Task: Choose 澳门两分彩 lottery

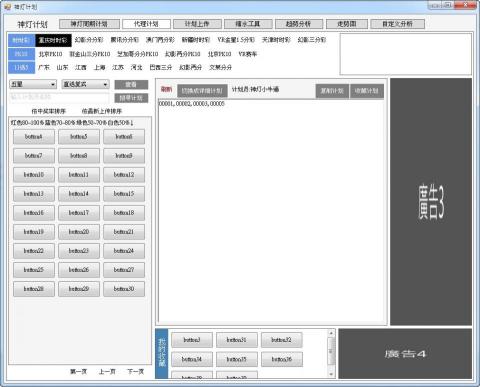Action: [x=160, y=40]
